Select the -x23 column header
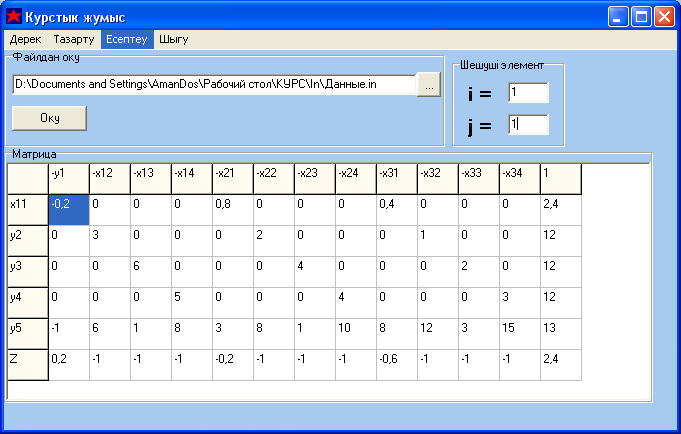The image size is (681, 434). pos(315,179)
